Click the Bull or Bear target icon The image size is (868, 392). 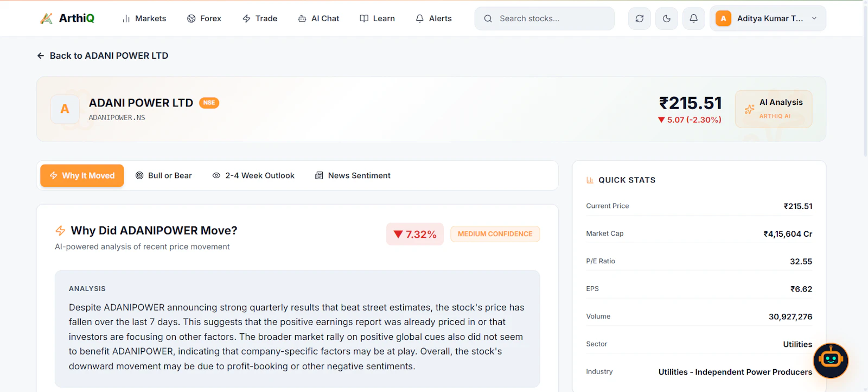[x=139, y=175]
